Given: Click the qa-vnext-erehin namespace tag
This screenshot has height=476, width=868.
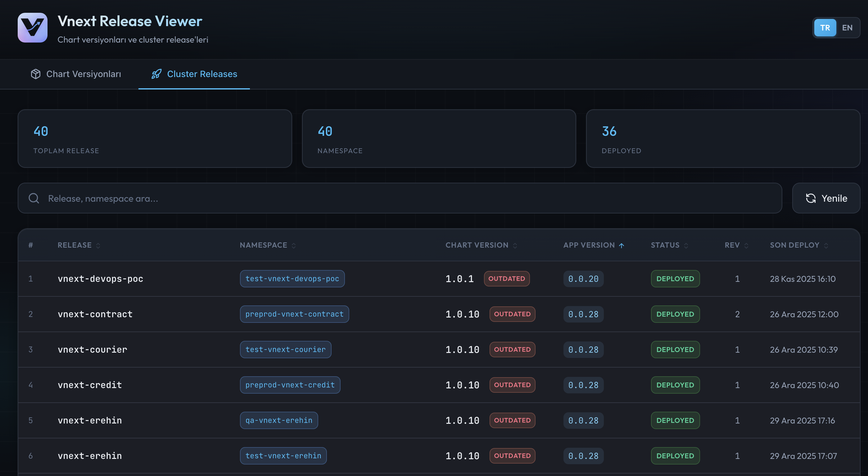Looking at the screenshot, I should [279, 420].
